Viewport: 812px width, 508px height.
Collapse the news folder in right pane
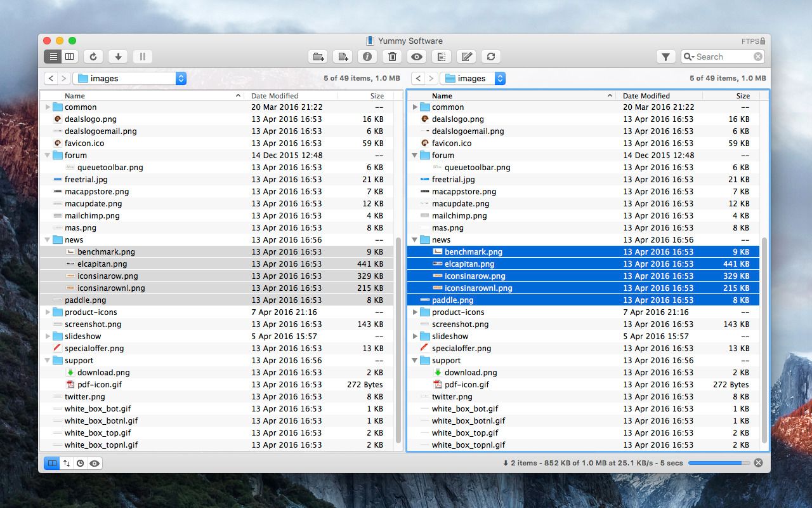416,240
